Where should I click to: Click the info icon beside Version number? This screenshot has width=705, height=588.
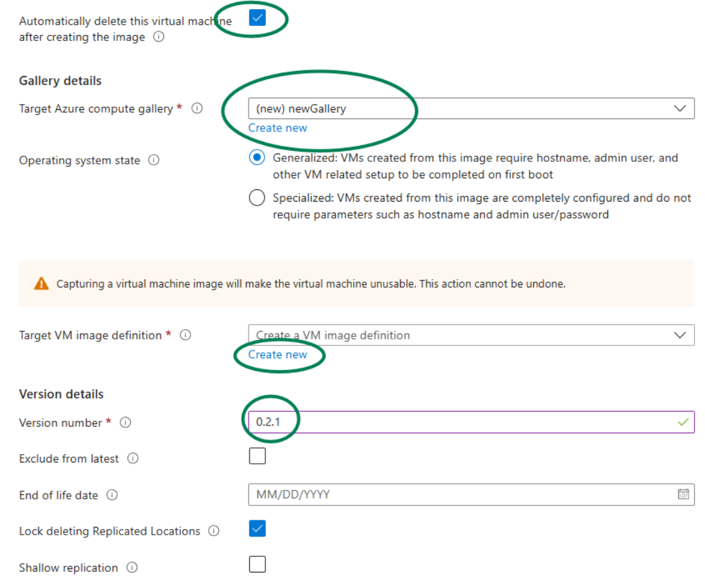124,422
